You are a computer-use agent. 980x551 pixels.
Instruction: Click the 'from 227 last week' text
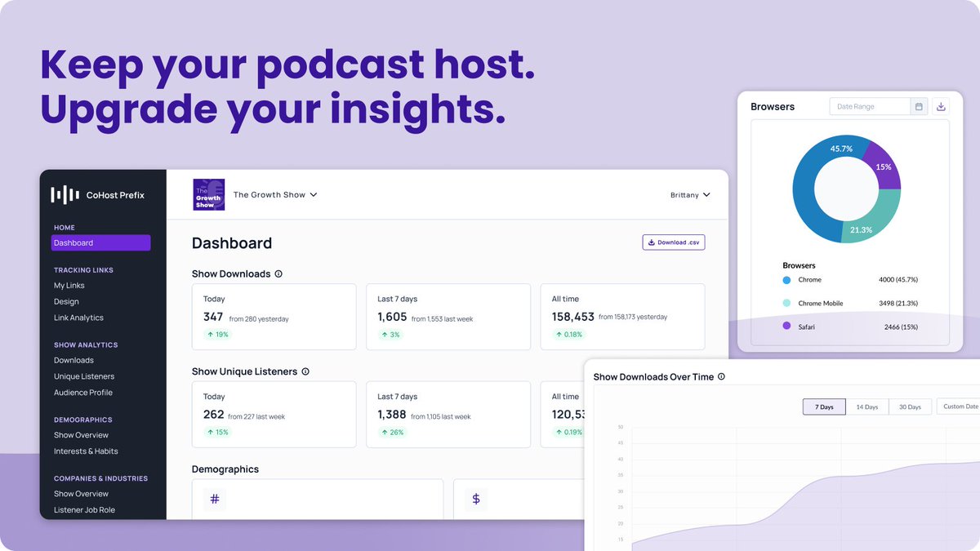point(256,416)
